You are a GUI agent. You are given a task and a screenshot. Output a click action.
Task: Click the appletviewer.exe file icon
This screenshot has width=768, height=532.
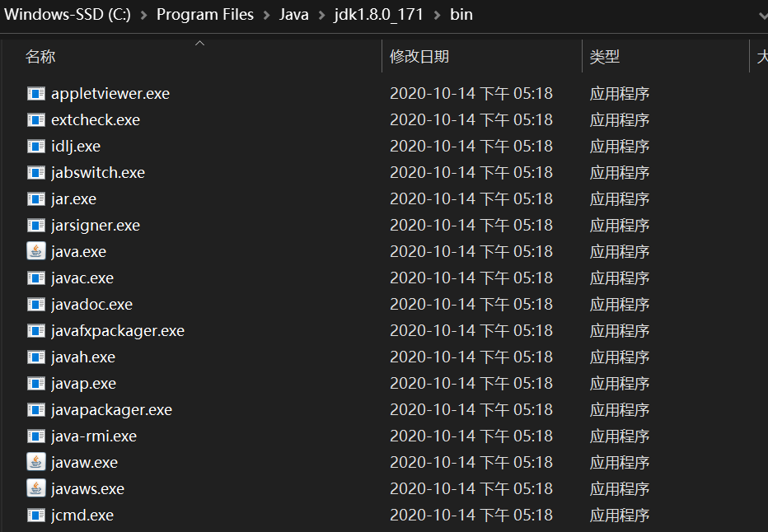(x=35, y=93)
